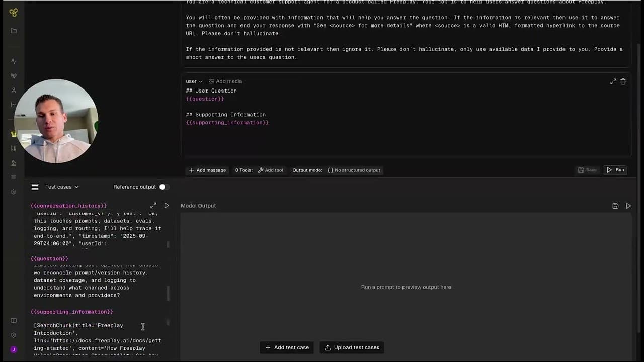Open the user role dropdown
Image resolution: width=644 pixels, height=362 pixels.
[x=194, y=81]
